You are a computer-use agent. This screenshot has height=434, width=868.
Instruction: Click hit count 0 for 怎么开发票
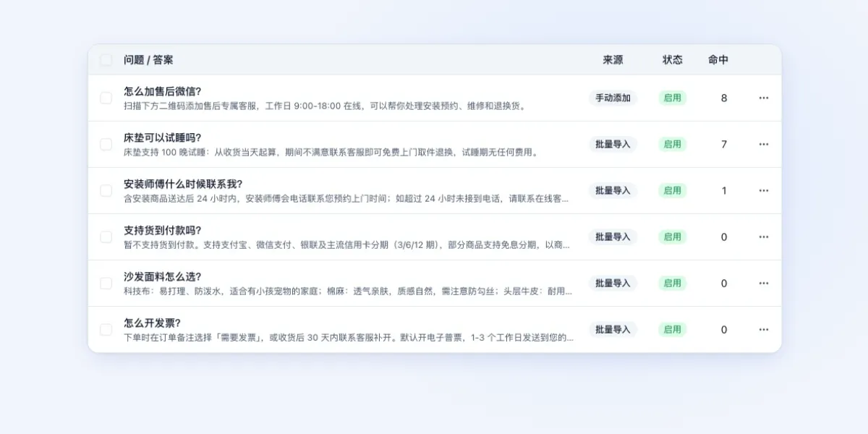coord(724,329)
